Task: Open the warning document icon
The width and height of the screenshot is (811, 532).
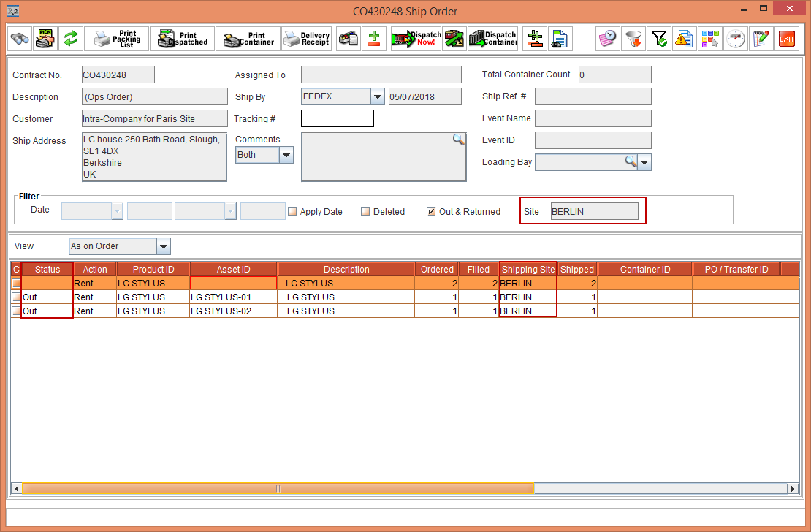Action: pos(684,39)
